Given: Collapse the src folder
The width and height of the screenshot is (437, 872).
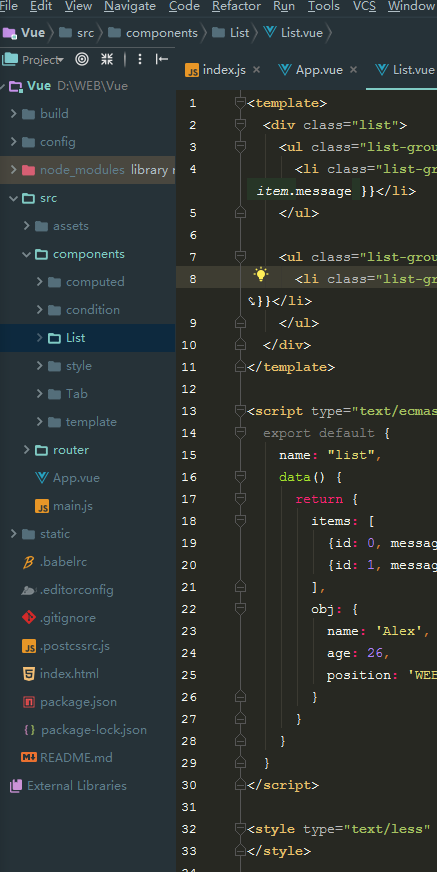Looking at the screenshot, I should point(14,198).
